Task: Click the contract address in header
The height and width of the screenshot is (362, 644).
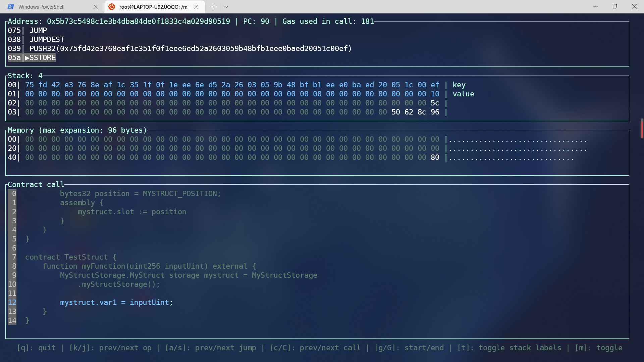Action: 138,21
